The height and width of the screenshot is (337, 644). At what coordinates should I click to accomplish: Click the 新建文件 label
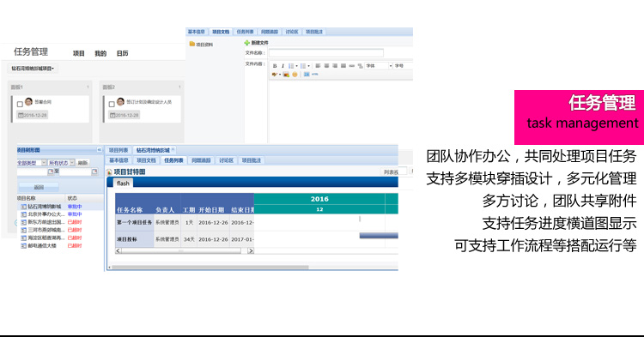pyautogui.click(x=259, y=43)
